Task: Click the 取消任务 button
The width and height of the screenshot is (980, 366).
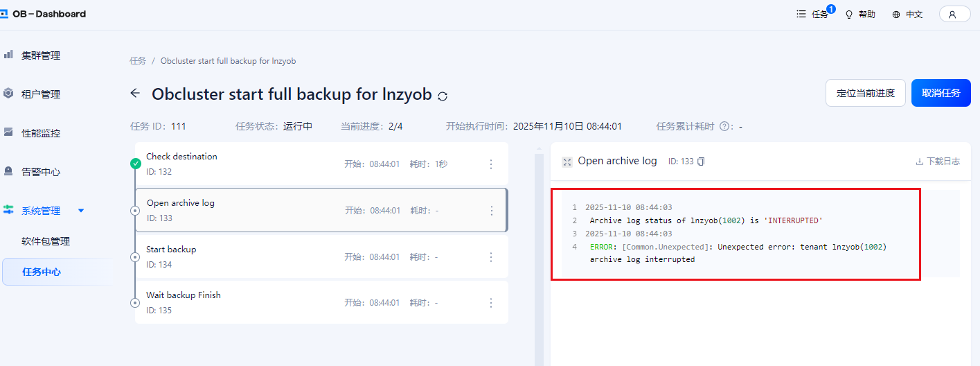Action: click(x=941, y=93)
